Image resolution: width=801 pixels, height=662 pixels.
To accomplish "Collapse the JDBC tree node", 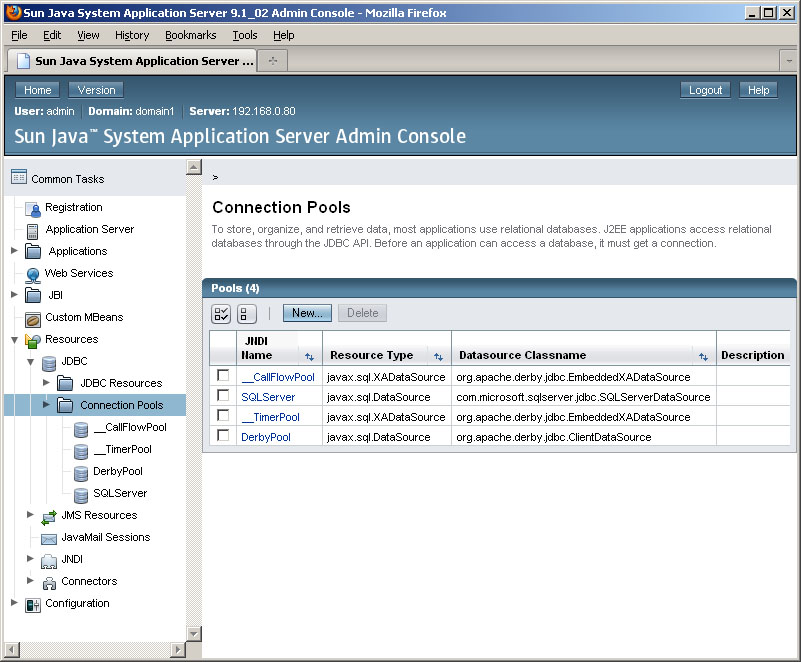I will (30, 362).
